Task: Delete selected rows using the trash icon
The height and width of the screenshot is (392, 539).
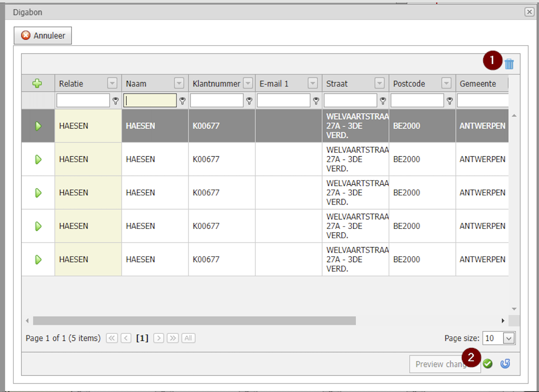Action: click(509, 63)
